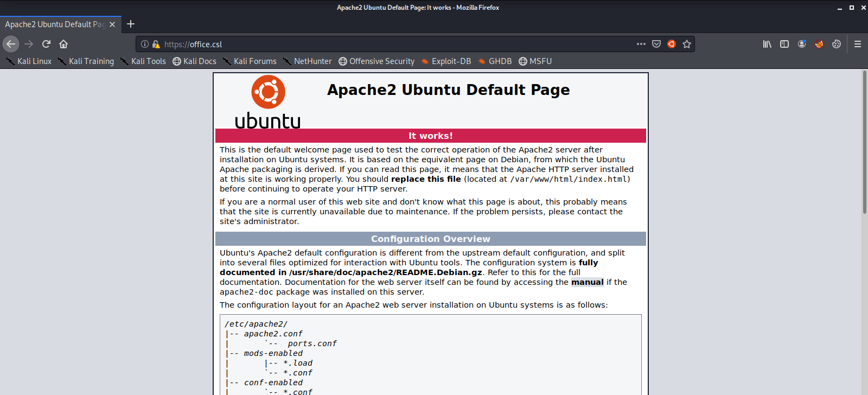The image size is (868, 395).
Task: Go back to the previous page
Action: point(11,44)
